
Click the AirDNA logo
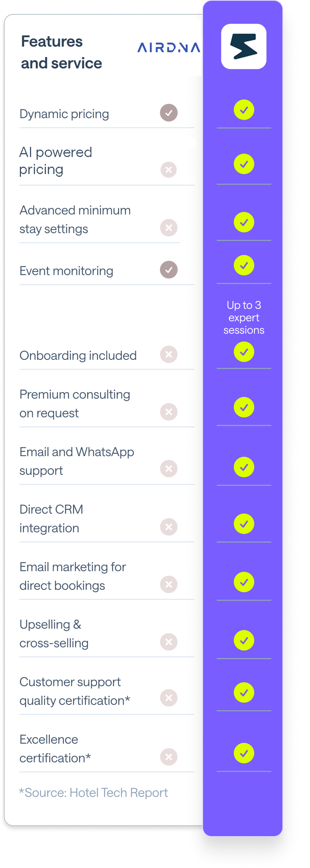pos(169,47)
